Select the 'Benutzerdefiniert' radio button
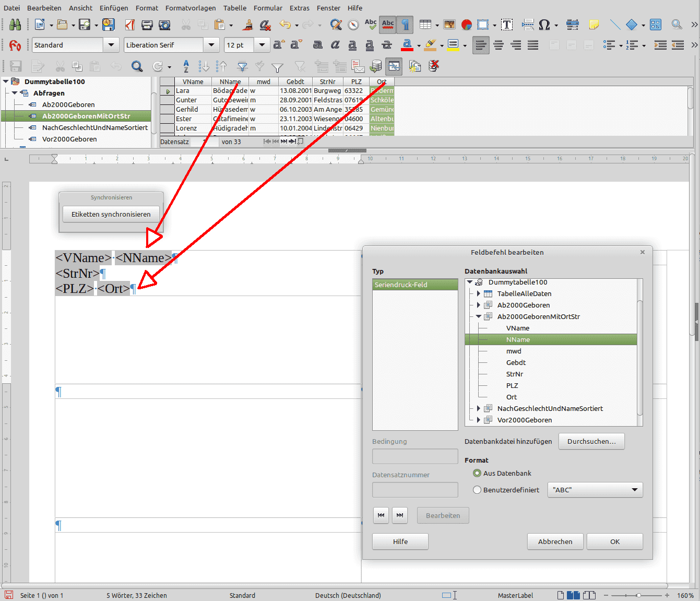The width and height of the screenshot is (700, 601). click(x=477, y=490)
